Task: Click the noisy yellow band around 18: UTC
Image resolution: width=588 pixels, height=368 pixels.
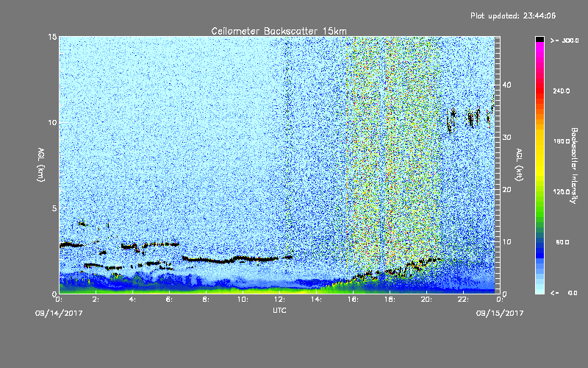Action: click(x=392, y=150)
